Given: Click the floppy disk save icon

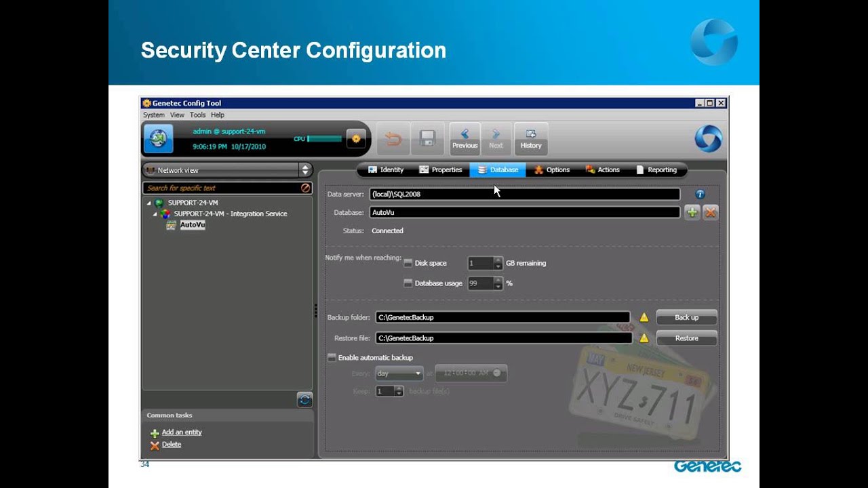Looking at the screenshot, I should click(427, 139).
